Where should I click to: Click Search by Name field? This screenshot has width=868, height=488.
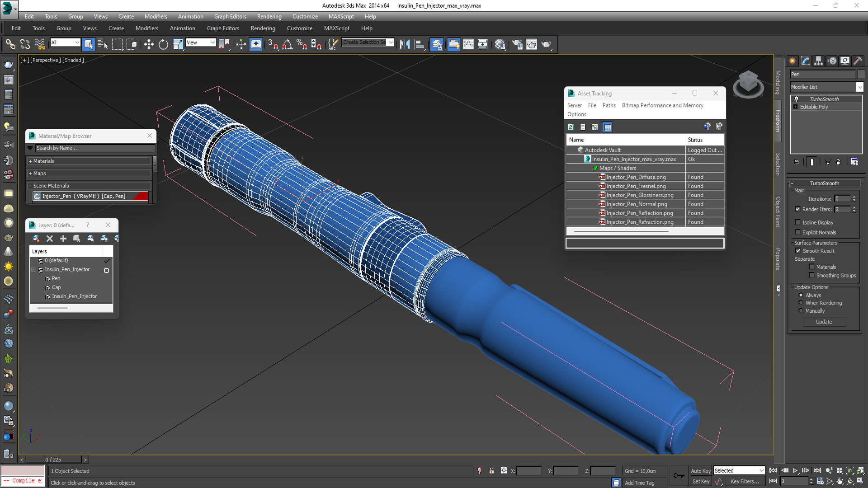pos(95,148)
